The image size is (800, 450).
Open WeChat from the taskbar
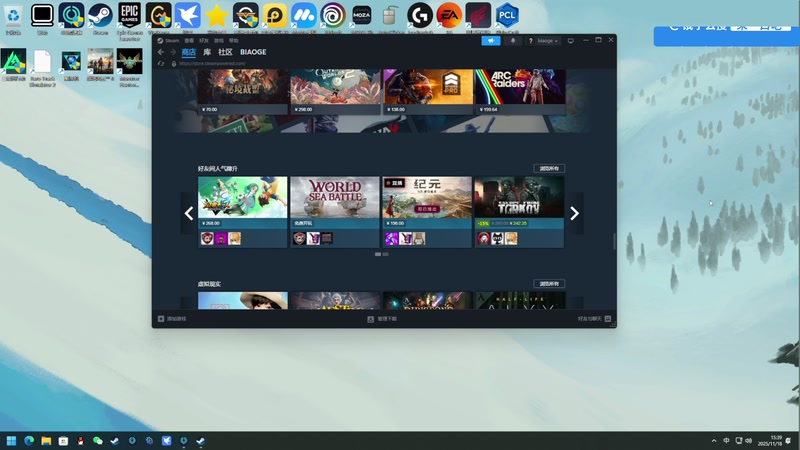click(98, 441)
